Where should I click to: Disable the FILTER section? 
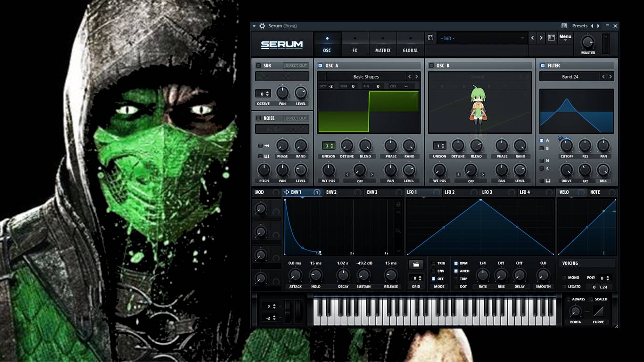click(x=543, y=66)
